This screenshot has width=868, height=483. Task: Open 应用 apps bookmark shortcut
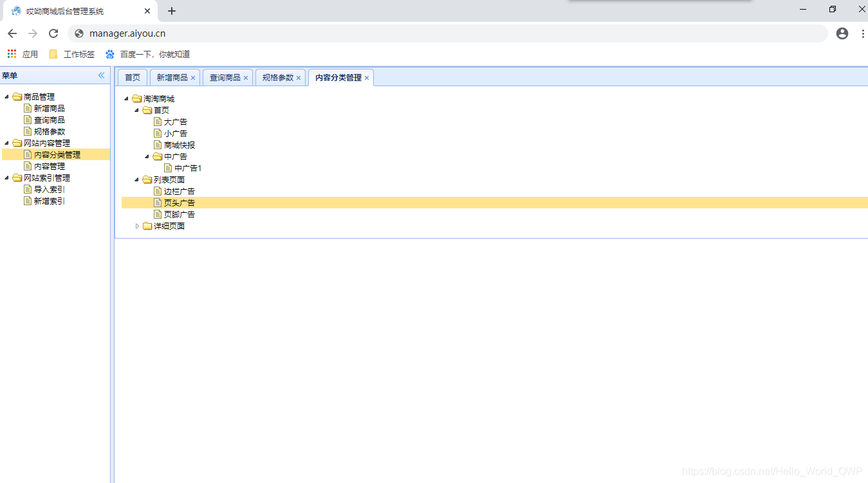pos(23,54)
